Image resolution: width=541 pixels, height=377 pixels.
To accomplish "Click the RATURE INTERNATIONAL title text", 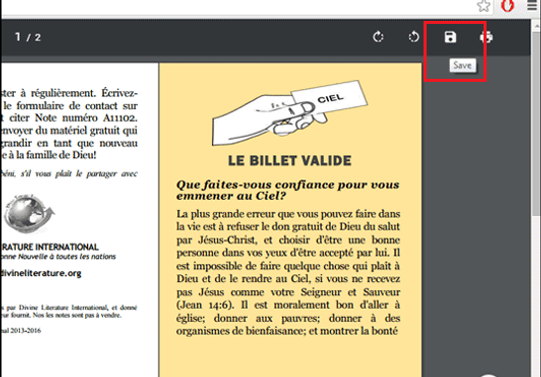I will [49, 247].
